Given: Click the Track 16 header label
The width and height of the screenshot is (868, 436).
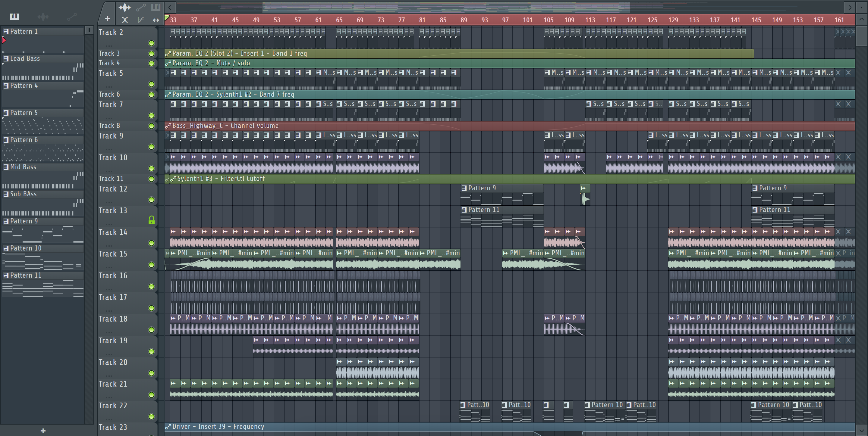Looking at the screenshot, I should tap(113, 276).
